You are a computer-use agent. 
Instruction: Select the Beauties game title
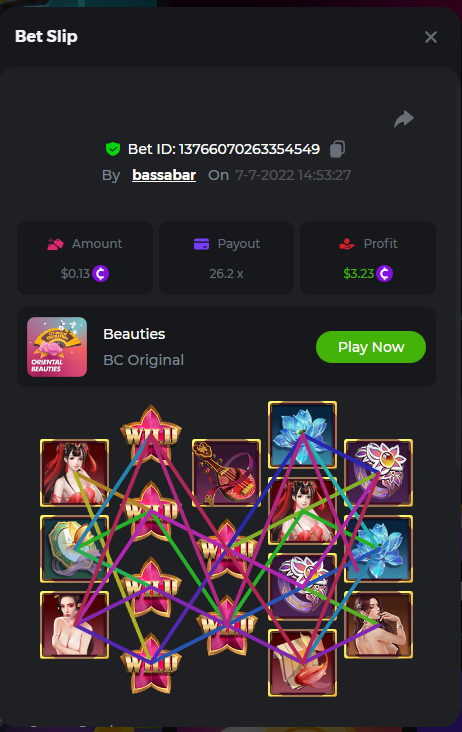pos(134,334)
